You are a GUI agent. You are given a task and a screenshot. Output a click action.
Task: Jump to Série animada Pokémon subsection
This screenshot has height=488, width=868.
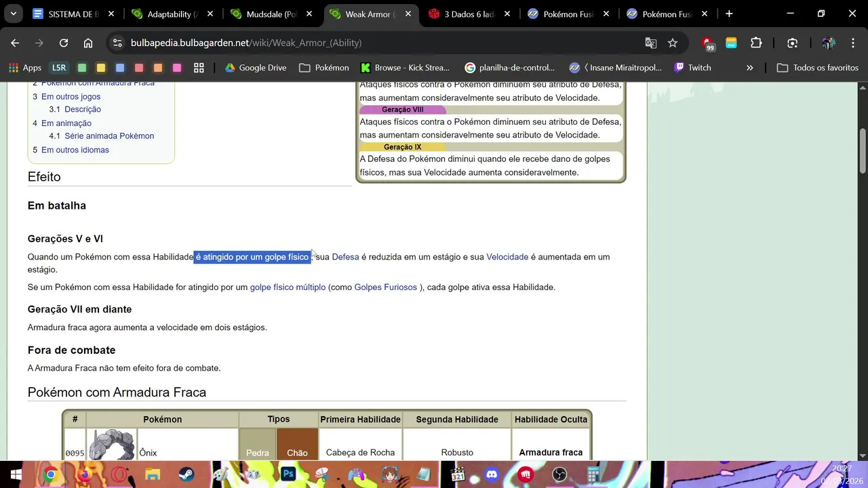pyautogui.click(x=109, y=136)
